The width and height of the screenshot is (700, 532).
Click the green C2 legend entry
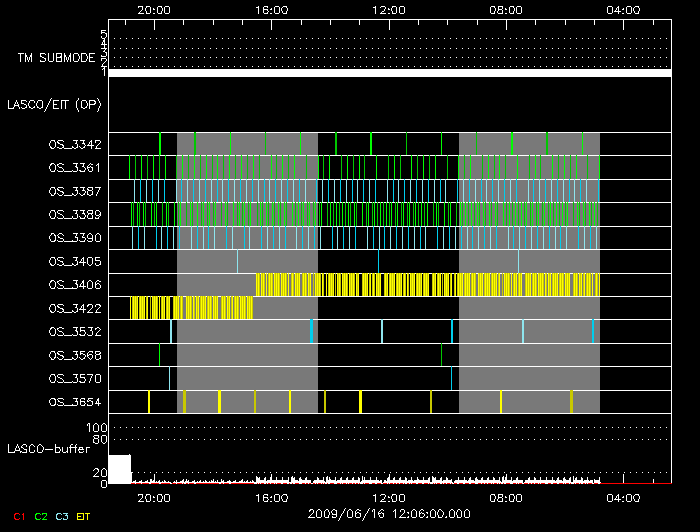40,516
